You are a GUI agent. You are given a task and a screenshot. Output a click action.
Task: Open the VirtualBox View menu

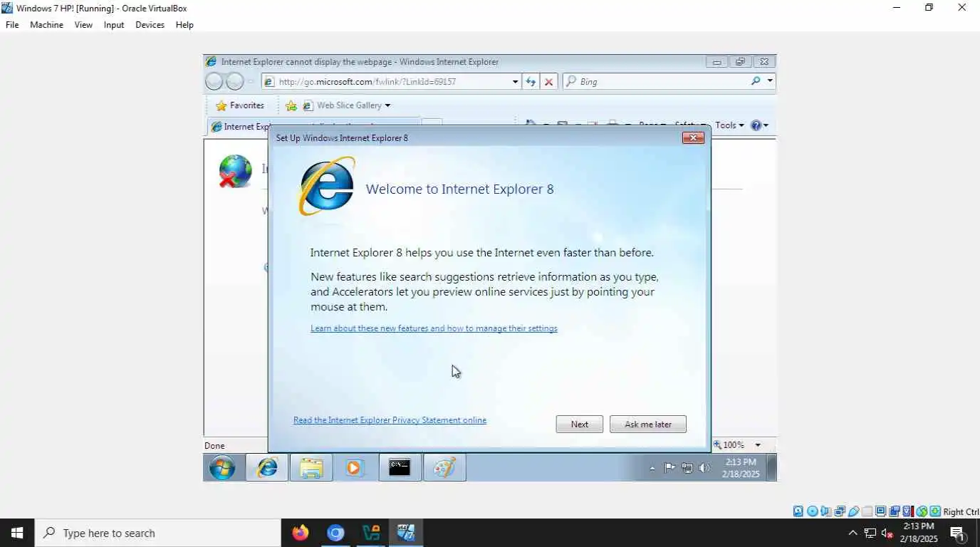pos(83,24)
